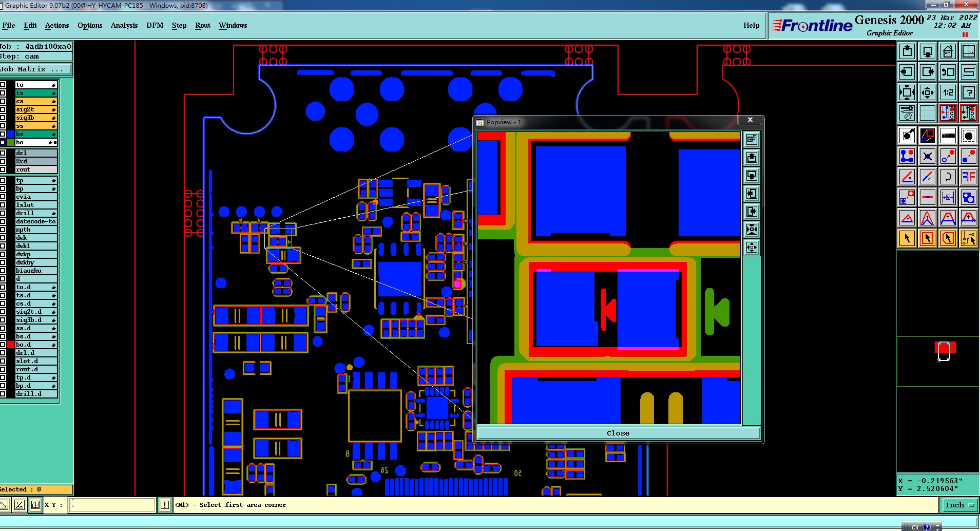
Task: Click the Home view icon
Action: (x=948, y=51)
